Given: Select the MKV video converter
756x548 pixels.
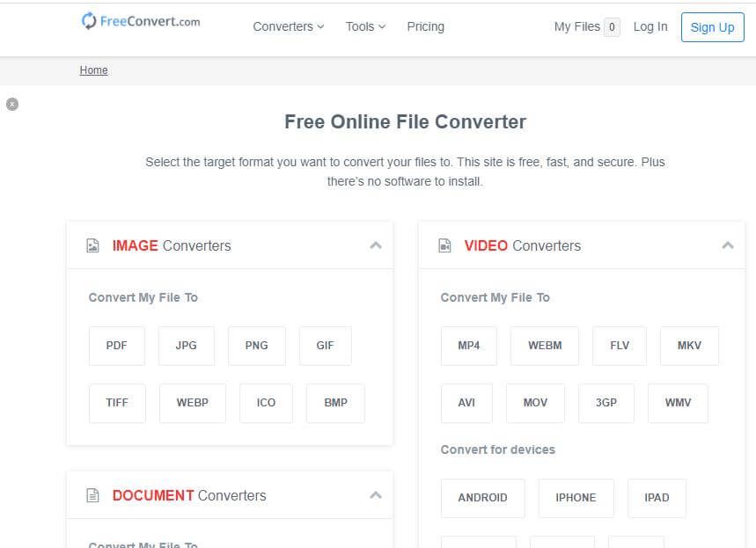Looking at the screenshot, I should tap(689, 346).
